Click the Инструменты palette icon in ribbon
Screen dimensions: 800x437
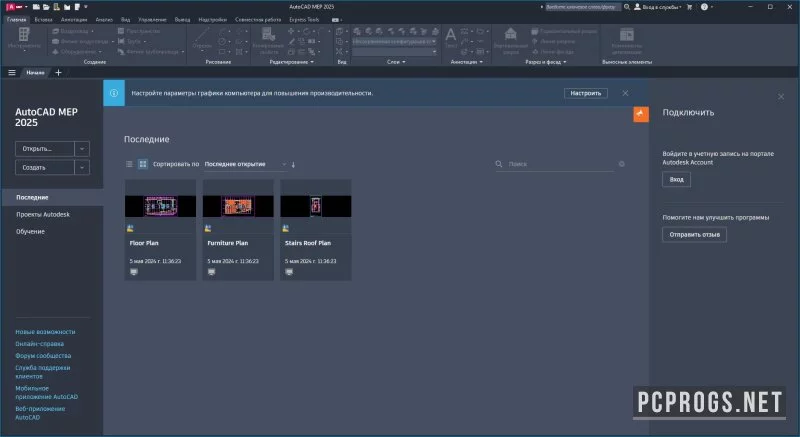coord(24,34)
